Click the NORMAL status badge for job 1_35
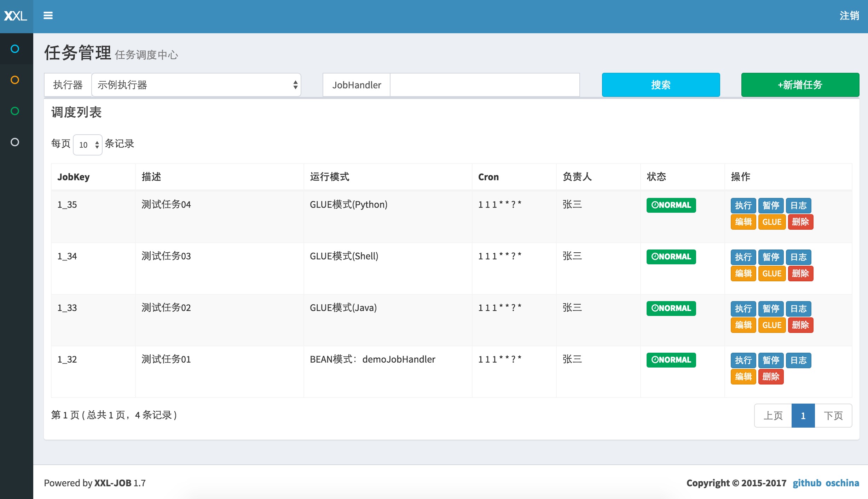 671,205
